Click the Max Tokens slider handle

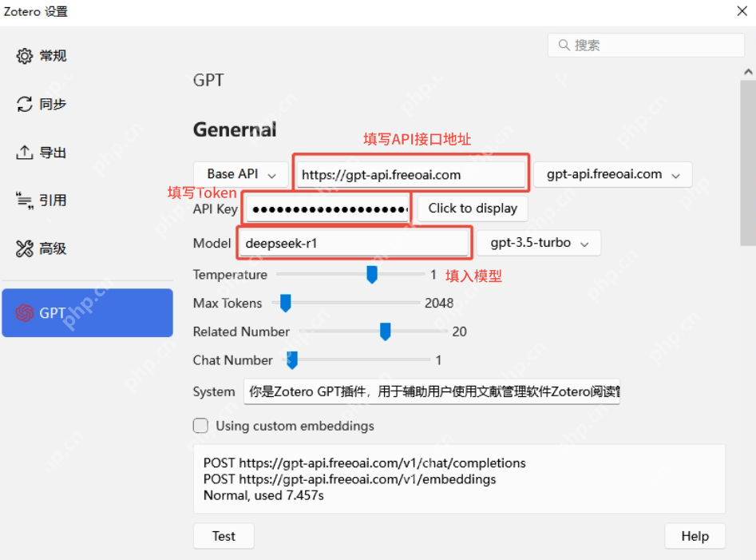click(286, 303)
